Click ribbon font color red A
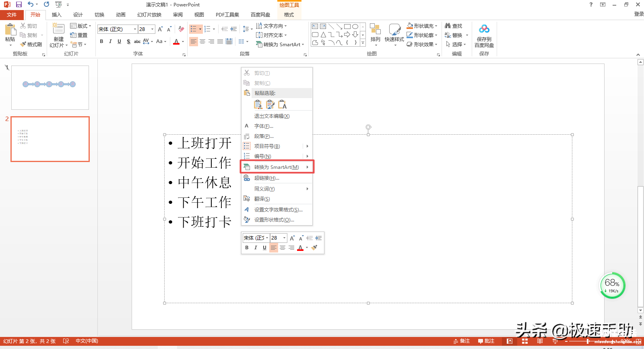Image resolution: width=644 pixels, height=349 pixels. (176, 41)
